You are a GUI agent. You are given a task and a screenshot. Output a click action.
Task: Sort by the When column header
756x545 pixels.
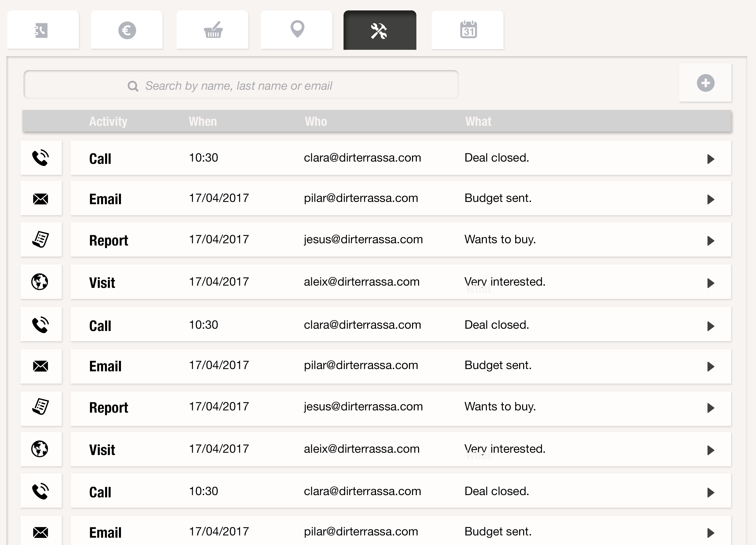point(203,122)
